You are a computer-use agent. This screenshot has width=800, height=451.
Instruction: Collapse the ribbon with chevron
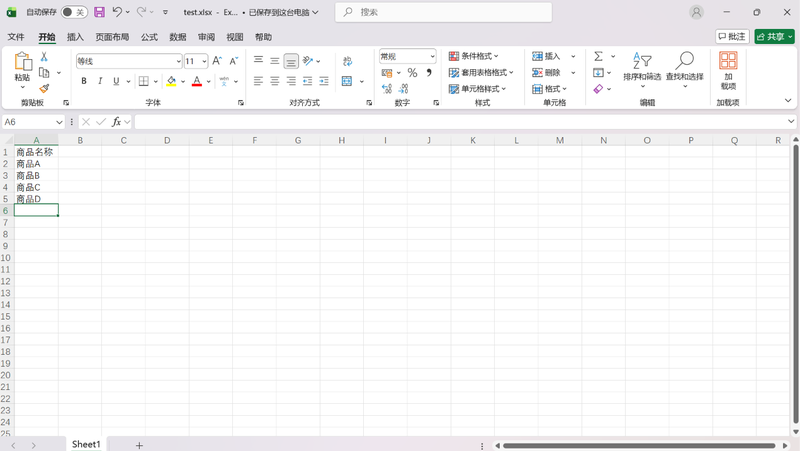(788, 101)
